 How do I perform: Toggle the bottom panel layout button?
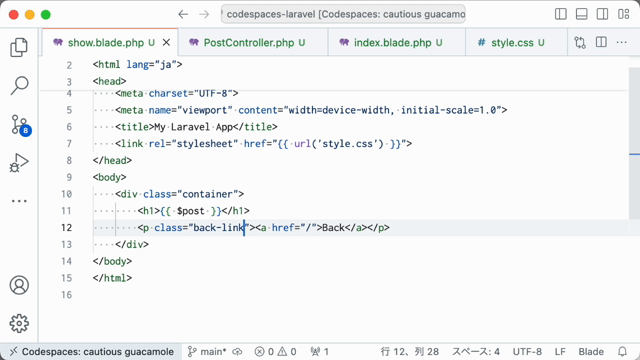(582, 14)
